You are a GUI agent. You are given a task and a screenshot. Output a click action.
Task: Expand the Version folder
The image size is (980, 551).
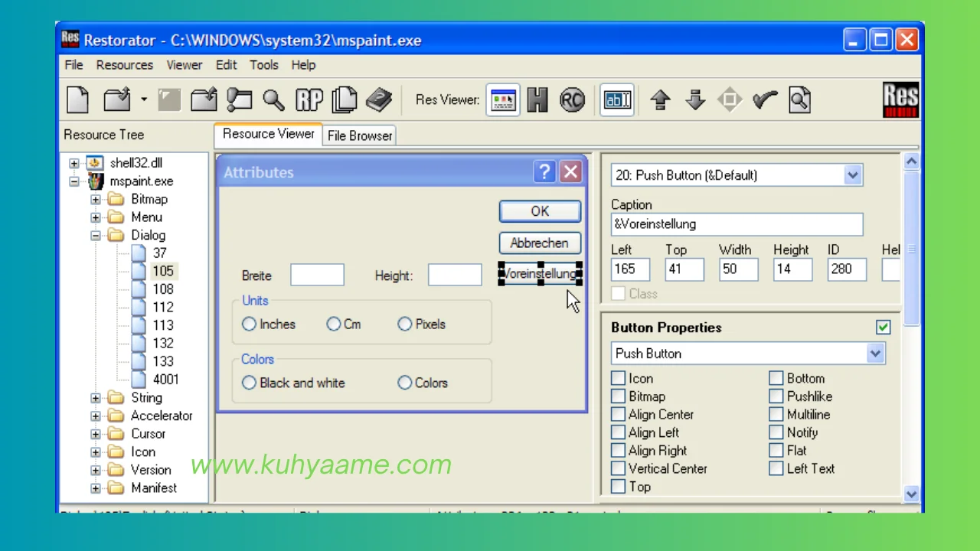tap(96, 470)
